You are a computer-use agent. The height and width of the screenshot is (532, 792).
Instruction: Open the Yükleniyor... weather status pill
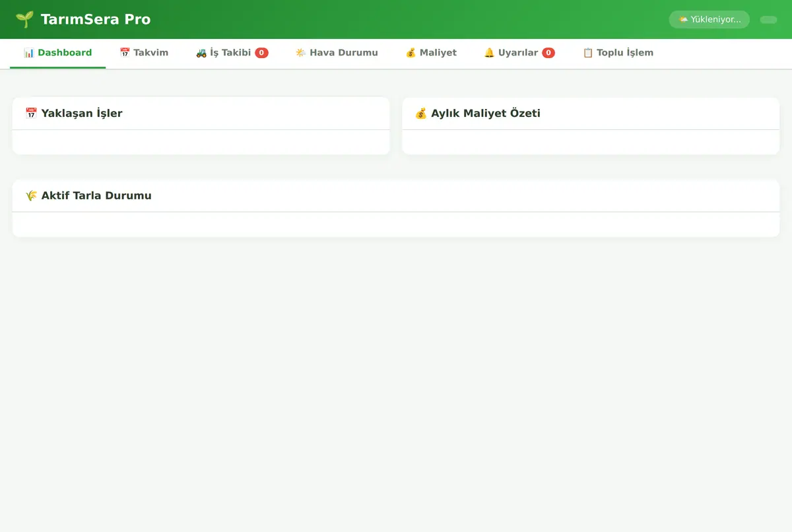tap(709, 20)
